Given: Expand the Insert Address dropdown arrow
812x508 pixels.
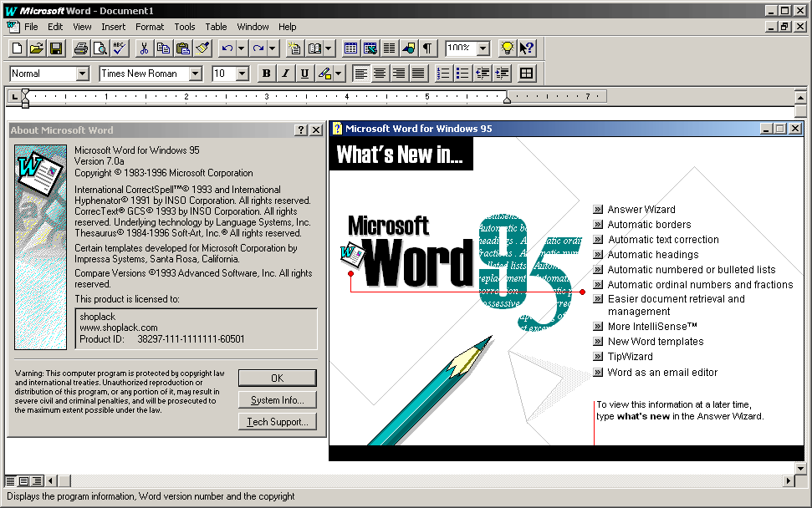Looking at the screenshot, I should pyautogui.click(x=329, y=48).
